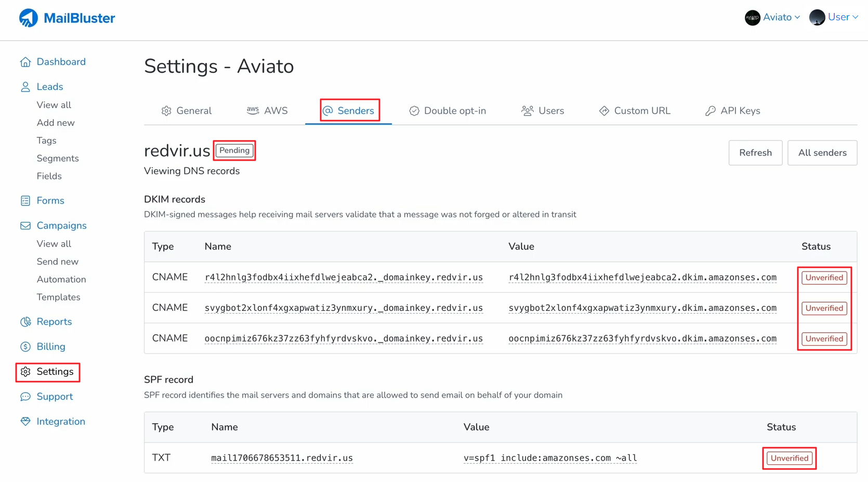Select the SPF record value text

(550, 458)
